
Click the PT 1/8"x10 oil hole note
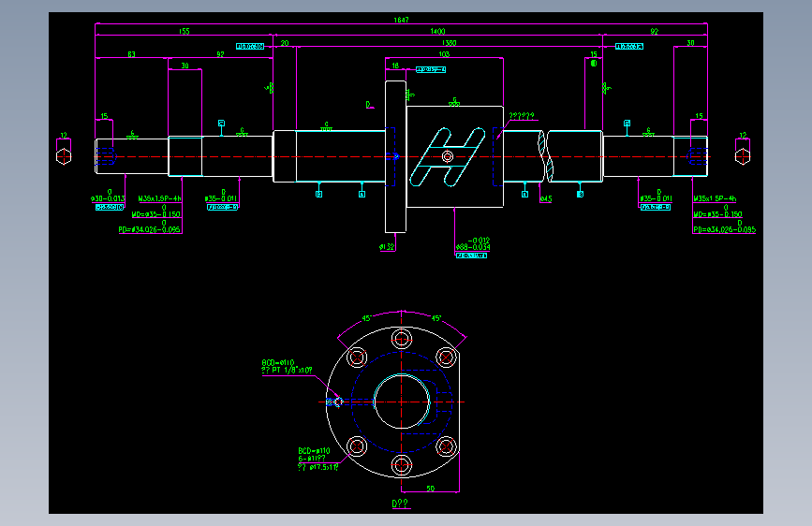[287, 371]
